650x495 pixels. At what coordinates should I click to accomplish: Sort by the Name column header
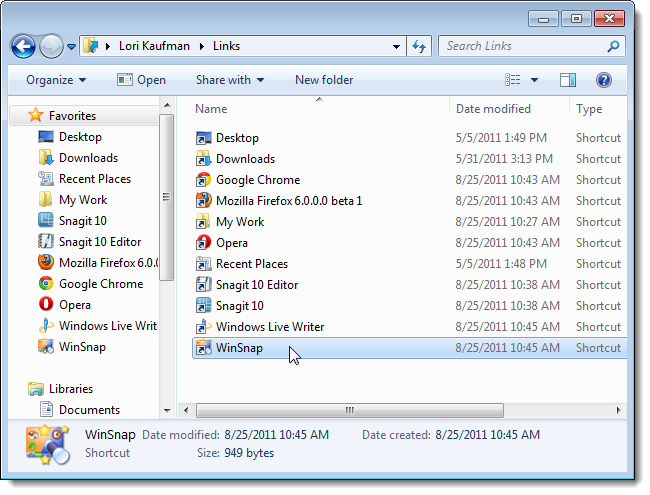(211, 109)
